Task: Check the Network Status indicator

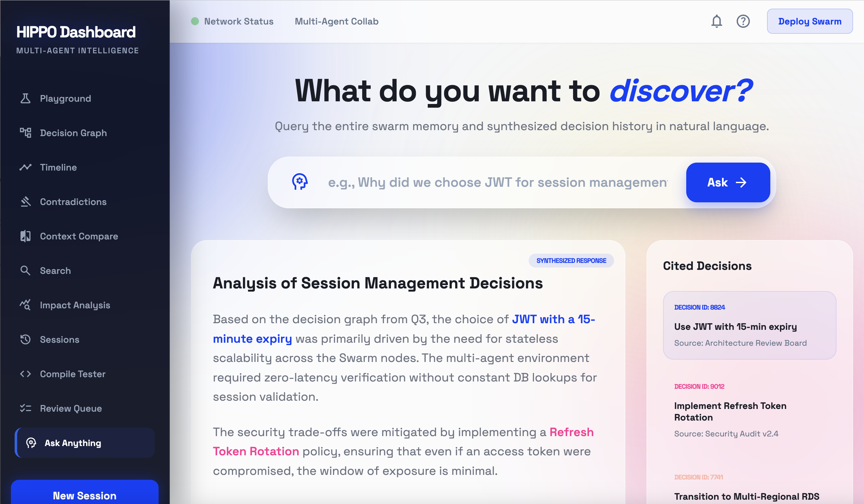Action: [x=233, y=21]
